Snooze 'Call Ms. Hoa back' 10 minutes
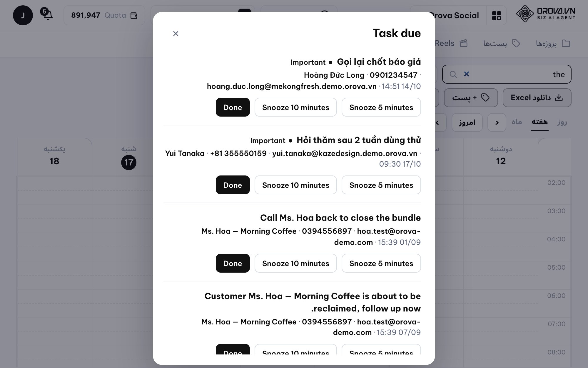Viewport: 588px width, 368px height. point(295,263)
